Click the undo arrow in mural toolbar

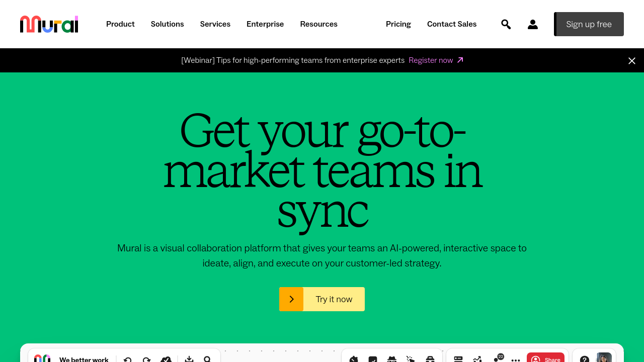pyautogui.click(x=128, y=359)
